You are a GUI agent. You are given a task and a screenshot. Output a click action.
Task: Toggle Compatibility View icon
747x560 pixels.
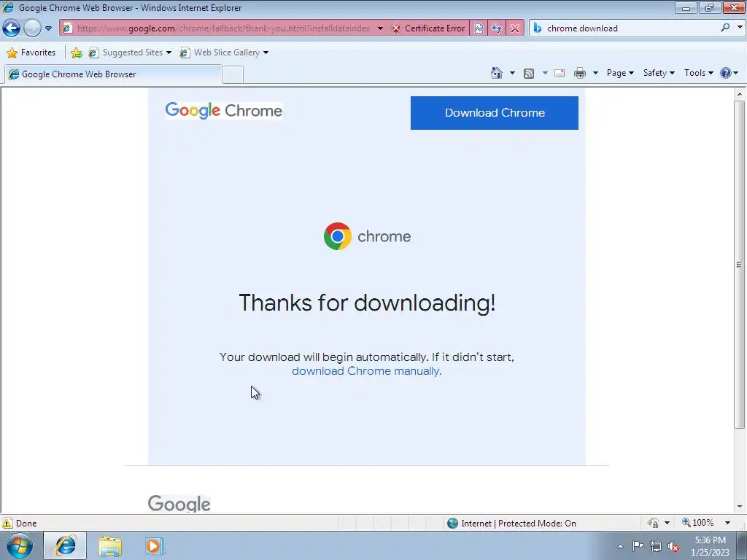point(479,28)
